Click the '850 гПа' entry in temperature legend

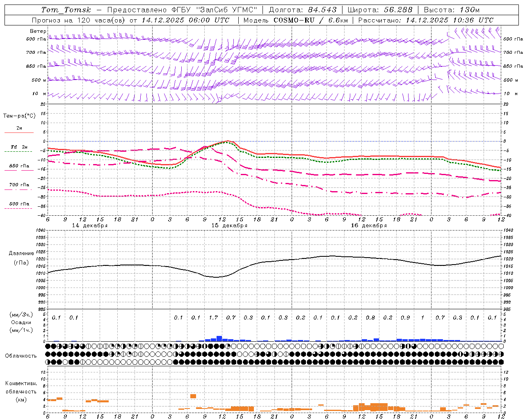(x=19, y=166)
